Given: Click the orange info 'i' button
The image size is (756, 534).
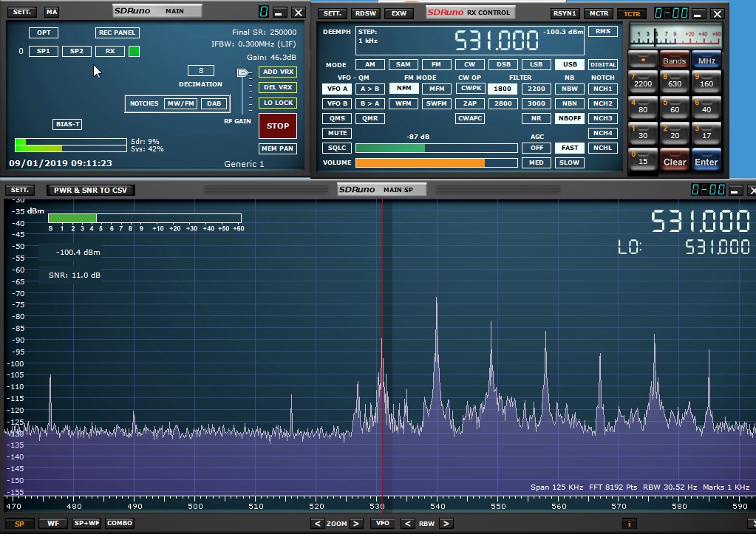Looking at the screenshot, I should [629, 524].
